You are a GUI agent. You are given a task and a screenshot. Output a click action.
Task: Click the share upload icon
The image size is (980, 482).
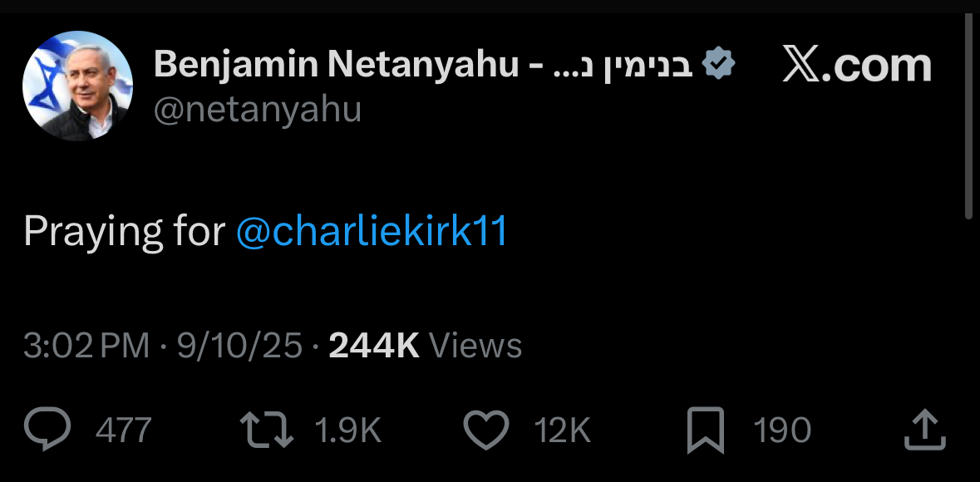click(925, 430)
